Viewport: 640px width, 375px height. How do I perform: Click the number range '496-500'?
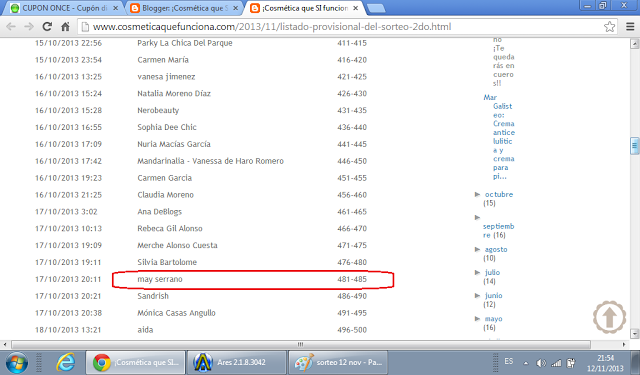(352, 330)
